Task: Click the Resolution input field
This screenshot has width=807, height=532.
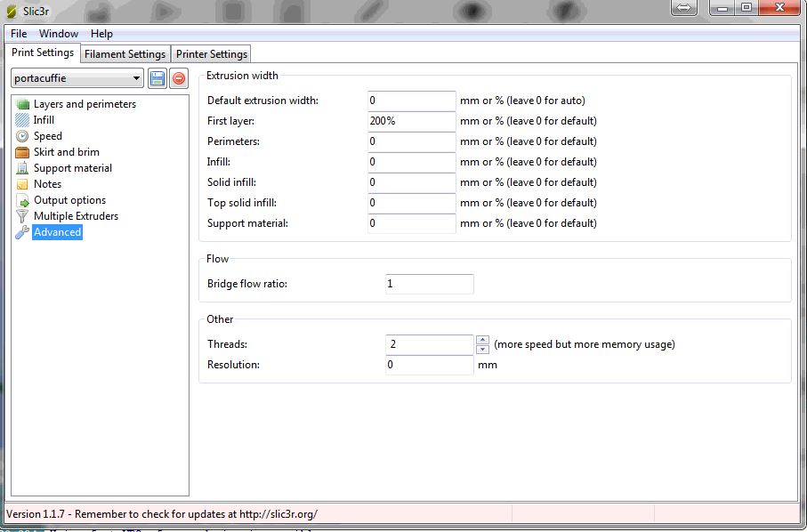Action: coord(429,365)
